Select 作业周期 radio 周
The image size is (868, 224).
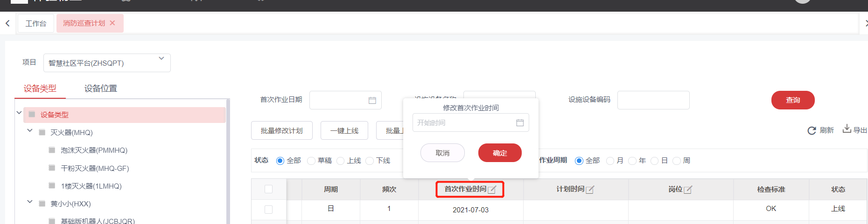(677, 161)
